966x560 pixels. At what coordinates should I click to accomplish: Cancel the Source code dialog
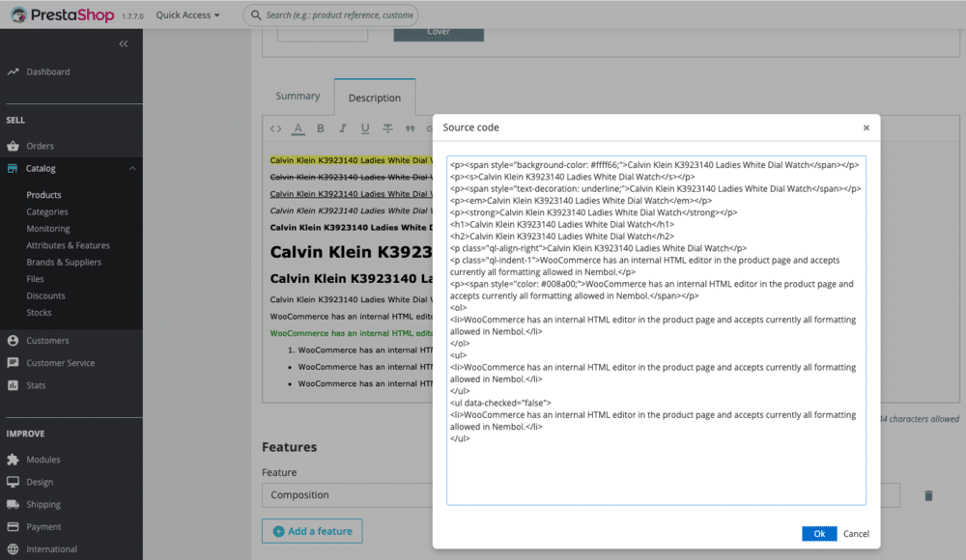(856, 534)
